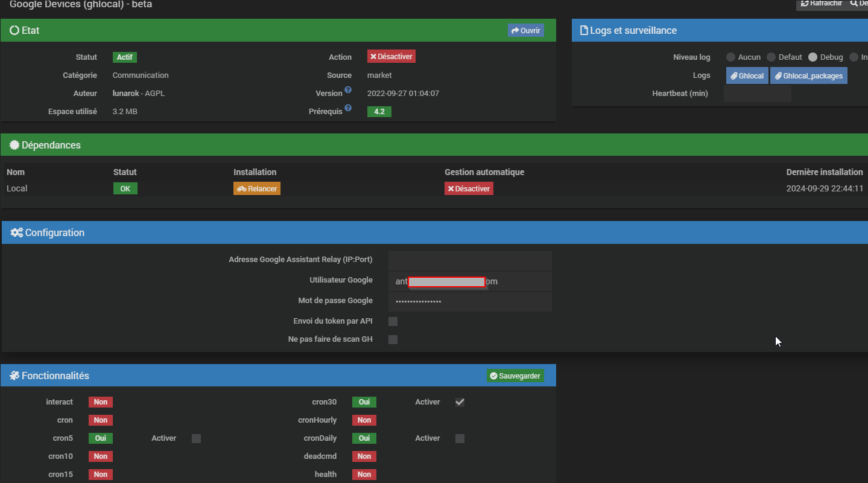
Task: Click the OK dependency status badge
Action: 125,188
